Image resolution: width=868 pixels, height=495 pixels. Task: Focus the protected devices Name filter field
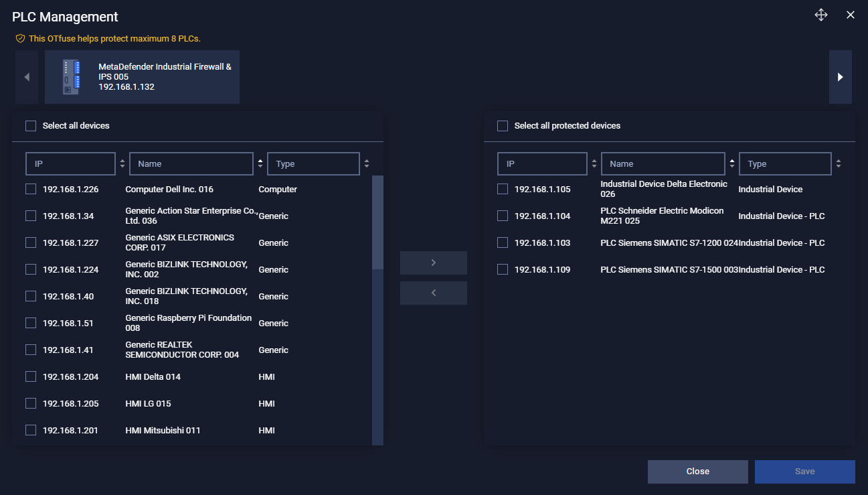click(x=663, y=163)
